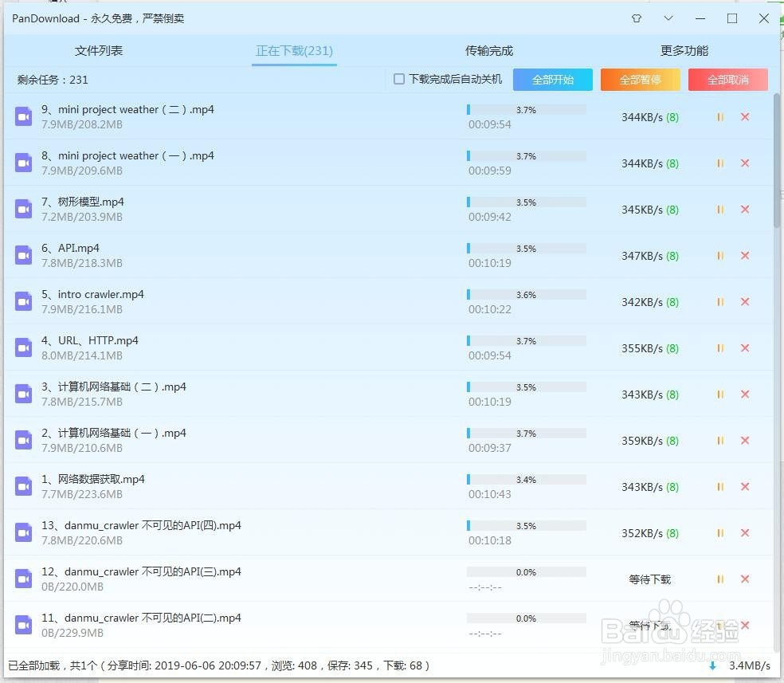Pause waiting task 12、danmu_crawler 不可见的API(三).mp4
Viewport: 784px width, 683px height.
720,579
